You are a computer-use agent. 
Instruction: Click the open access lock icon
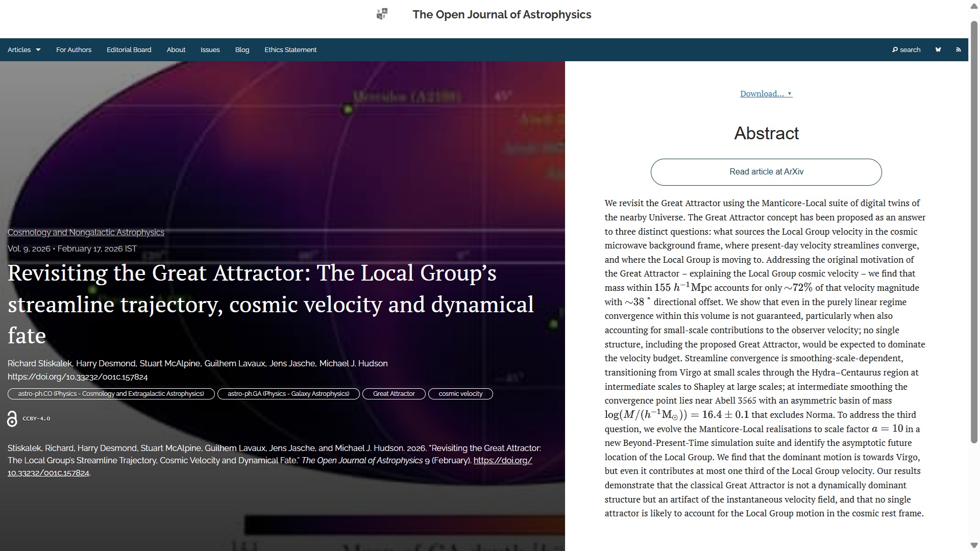[x=12, y=418]
